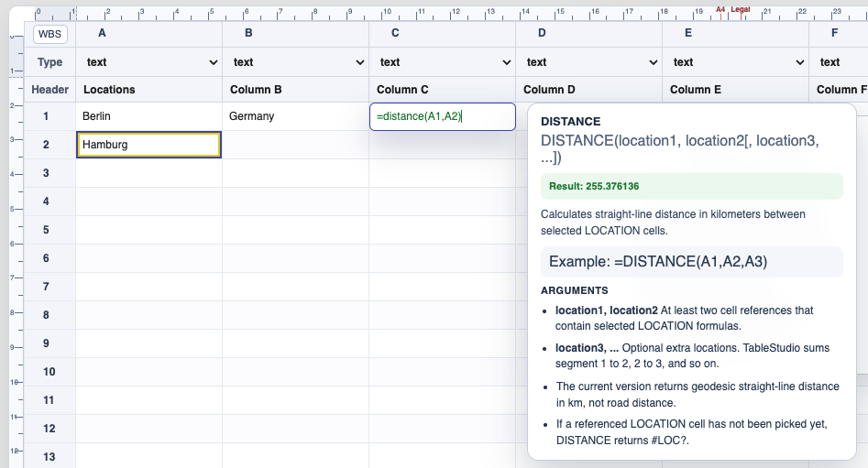Click the A4 marker on ruler

(720, 9)
